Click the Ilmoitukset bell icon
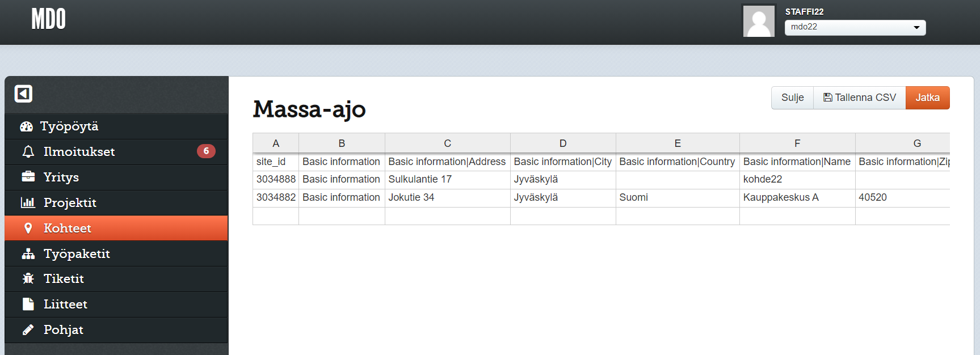 pyautogui.click(x=28, y=152)
